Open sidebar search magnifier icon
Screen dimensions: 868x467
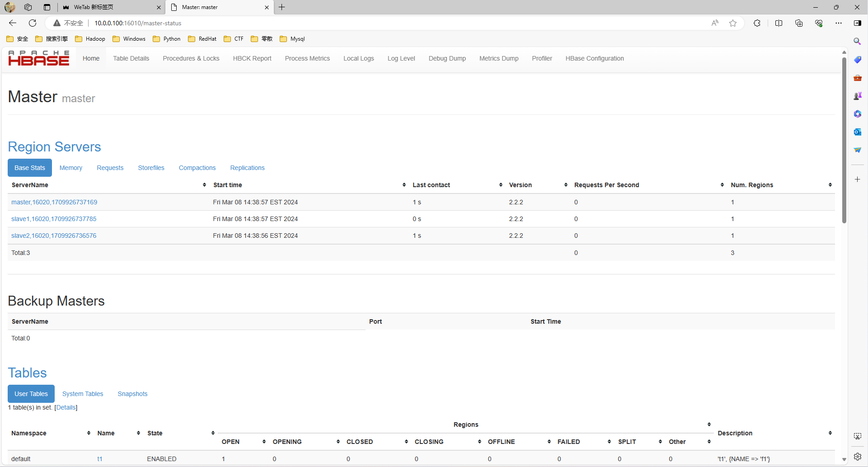(857, 41)
